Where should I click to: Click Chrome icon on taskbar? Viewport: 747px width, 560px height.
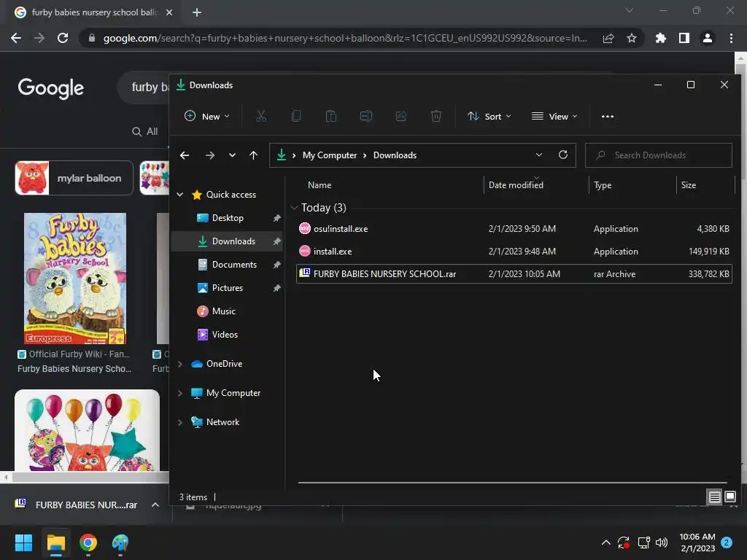[x=88, y=542]
